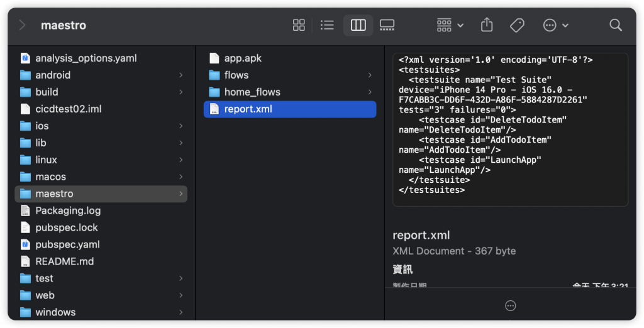Switch to gallery view
The height and width of the screenshot is (328, 644).
(x=387, y=25)
